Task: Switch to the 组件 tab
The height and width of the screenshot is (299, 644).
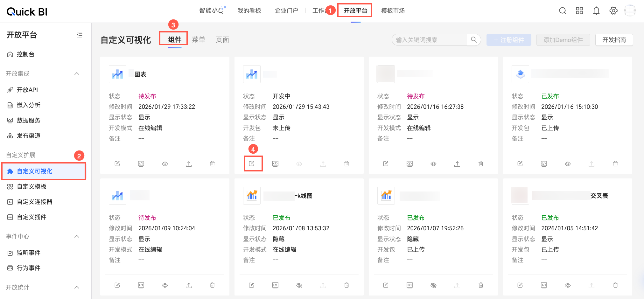Action: click(x=175, y=39)
